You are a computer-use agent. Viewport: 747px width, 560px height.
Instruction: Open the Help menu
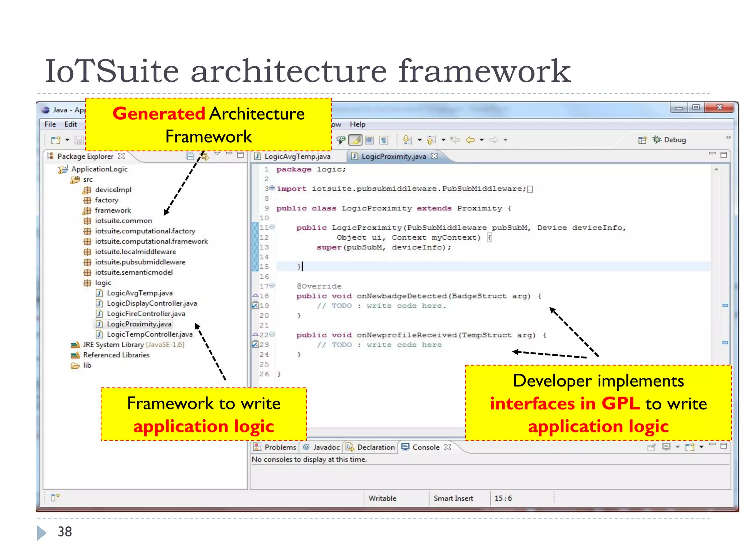point(357,124)
